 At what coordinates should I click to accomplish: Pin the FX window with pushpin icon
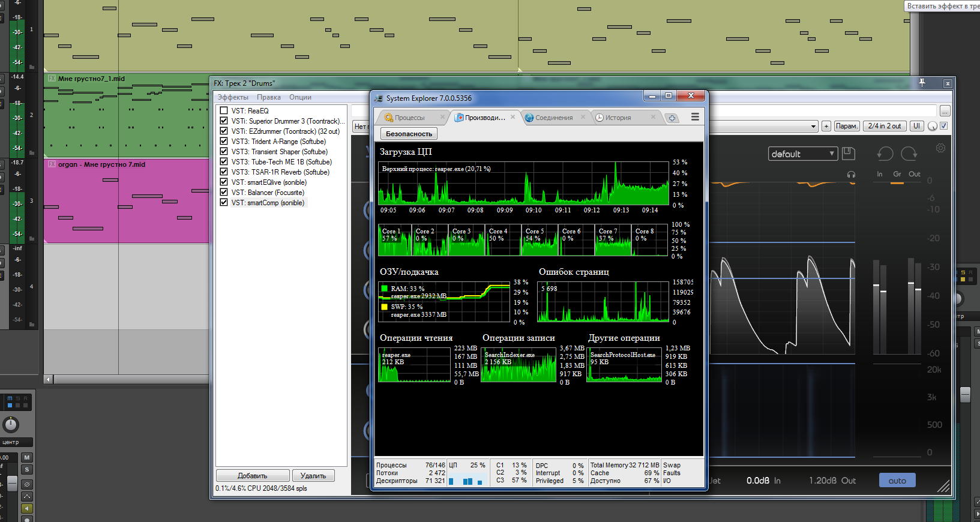click(922, 83)
